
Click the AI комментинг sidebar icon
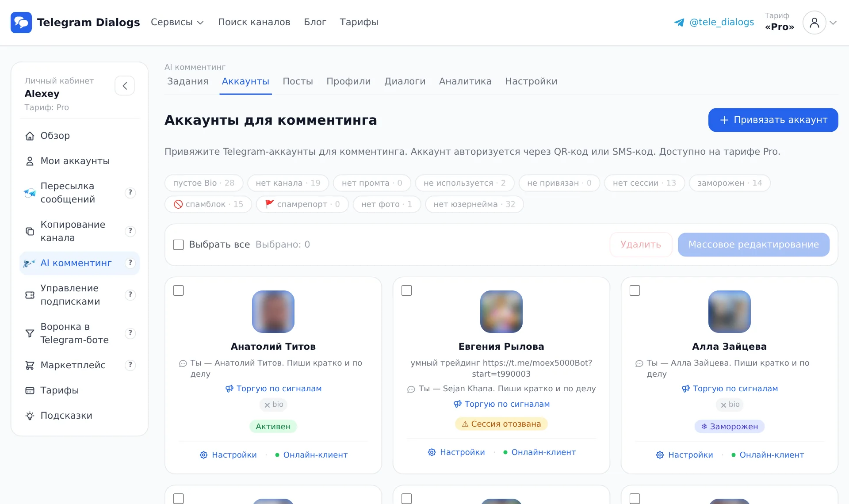(x=29, y=263)
